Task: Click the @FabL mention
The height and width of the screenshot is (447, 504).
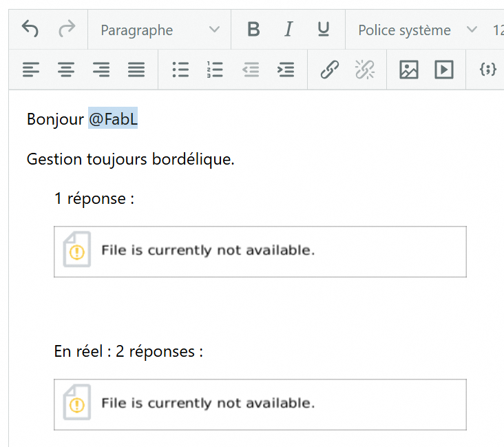Action: 113,119
